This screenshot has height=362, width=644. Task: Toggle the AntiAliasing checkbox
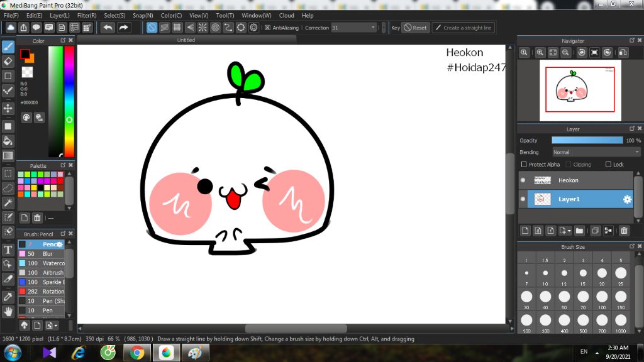pos(268,28)
